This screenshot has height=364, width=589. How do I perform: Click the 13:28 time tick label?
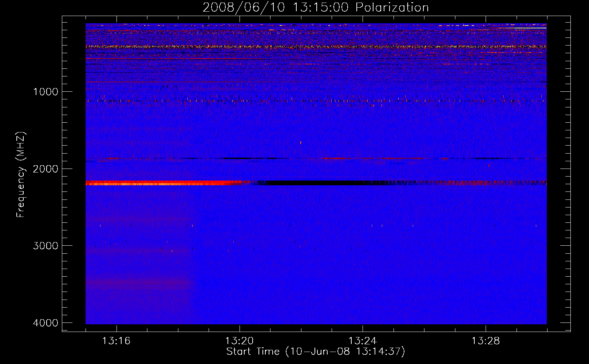[486, 341]
